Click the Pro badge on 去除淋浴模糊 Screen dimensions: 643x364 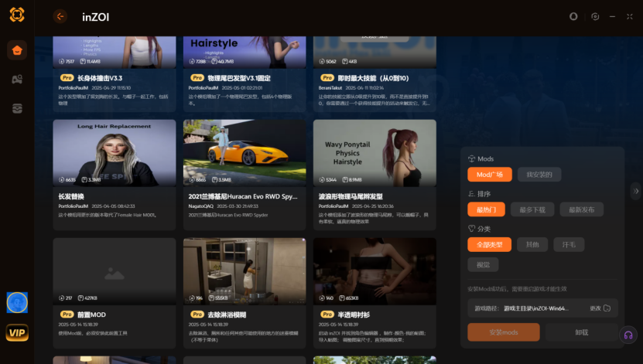(x=197, y=315)
